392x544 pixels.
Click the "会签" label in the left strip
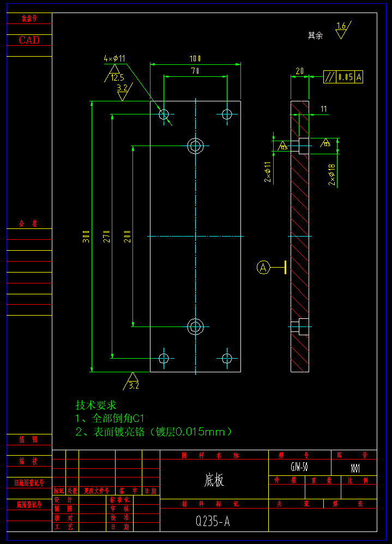28,223
